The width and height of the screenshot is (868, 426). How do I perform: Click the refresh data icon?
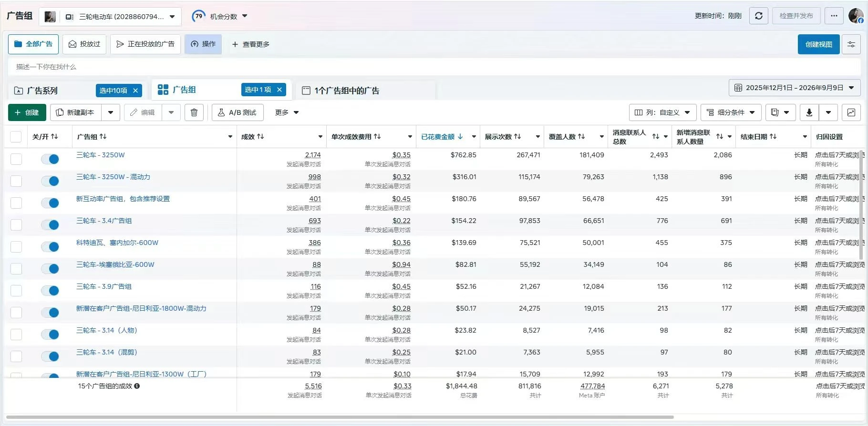tap(758, 16)
